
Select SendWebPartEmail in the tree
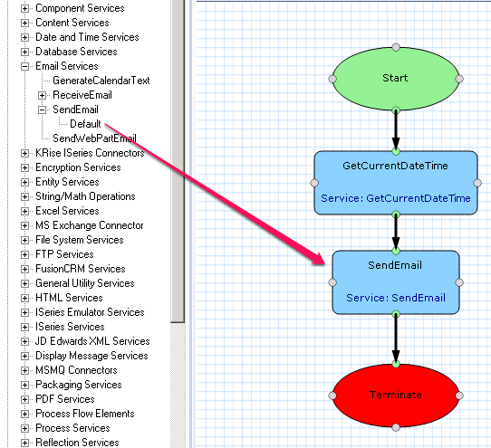click(94, 138)
